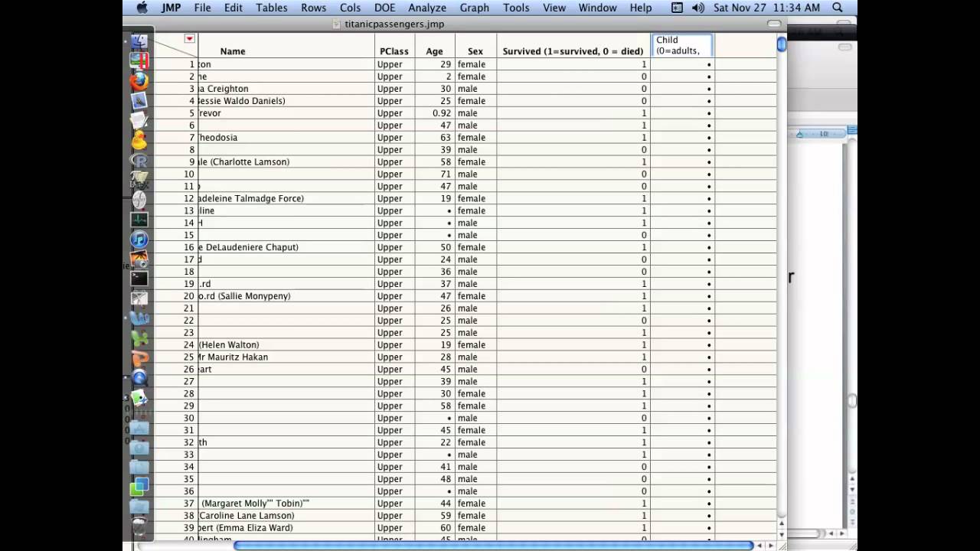Open the Rows menu
Image resolution: width=980 pixels, height=551 pixels.
coord(314,8)
